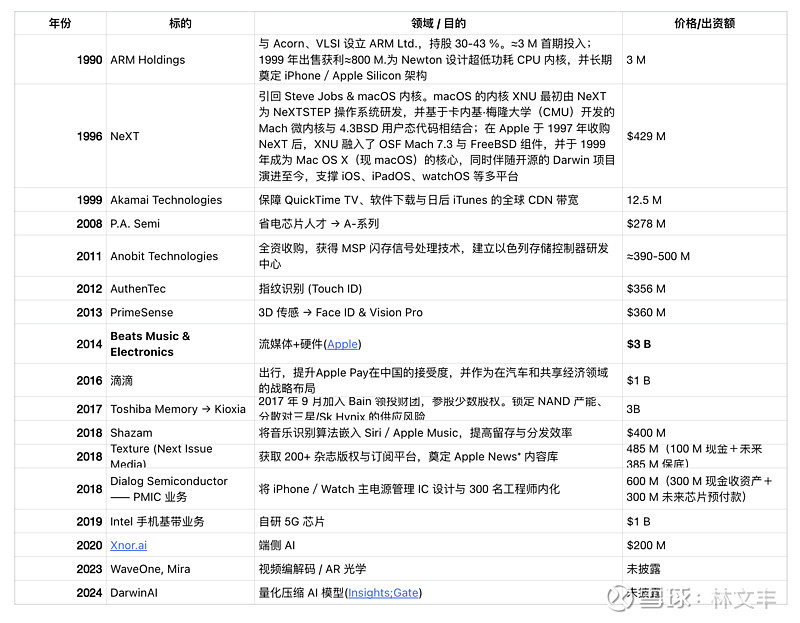
Task: Select the PrimeSense cell
Action: [180, 312]
